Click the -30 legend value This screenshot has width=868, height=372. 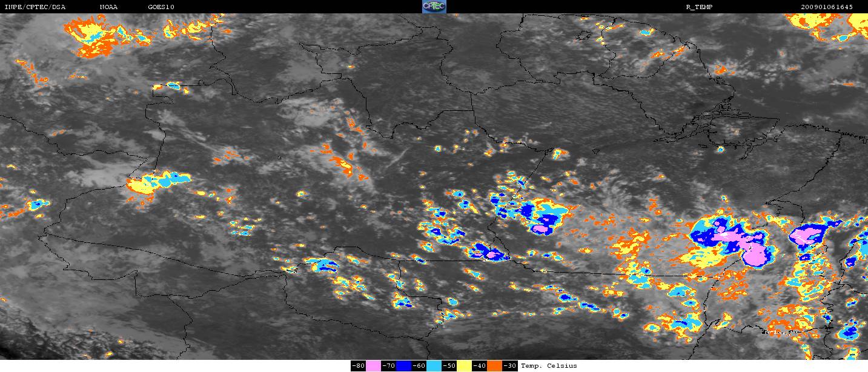coord(510,366)
